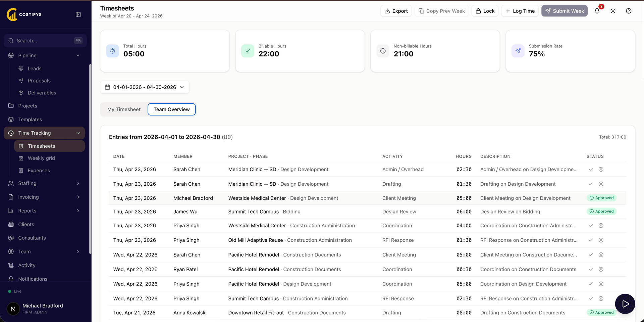Open help question mark icon
644x322 pixels.
(629, 11)
